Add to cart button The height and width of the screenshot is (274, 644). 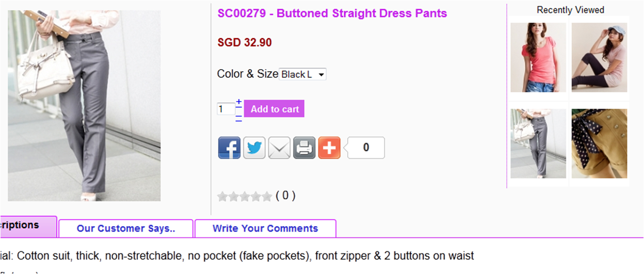[275, 109]
